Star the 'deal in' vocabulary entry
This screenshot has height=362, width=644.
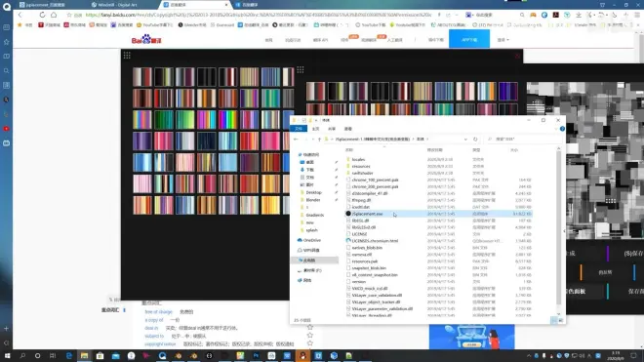(x=310, y=328)
